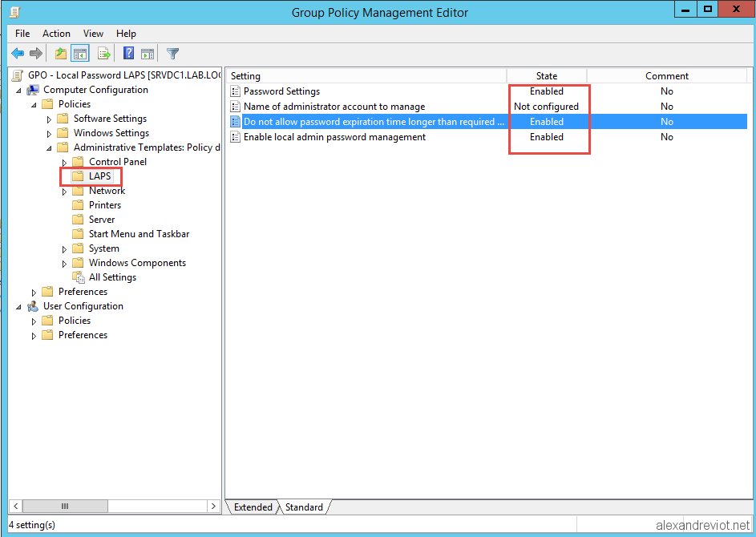Click the 'Not configured' state cell
756x537 pixels.
(x=546, y=107)
